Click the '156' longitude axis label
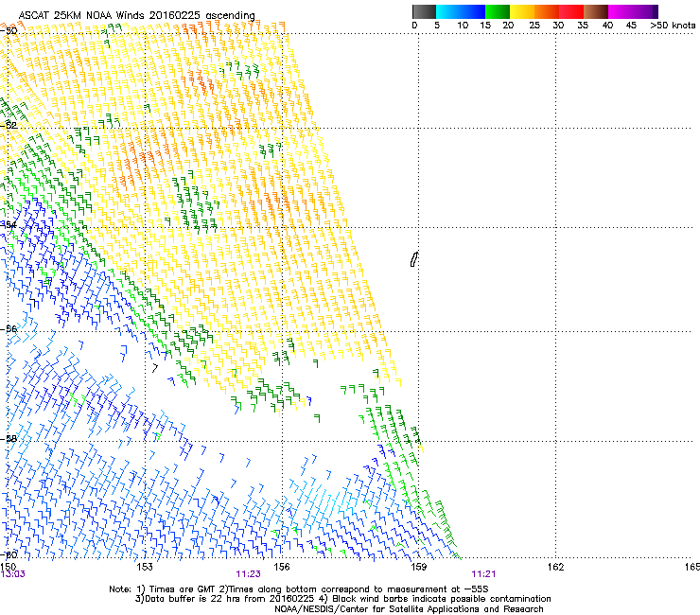The image size is (700, 615). click(x=282, y=567)
